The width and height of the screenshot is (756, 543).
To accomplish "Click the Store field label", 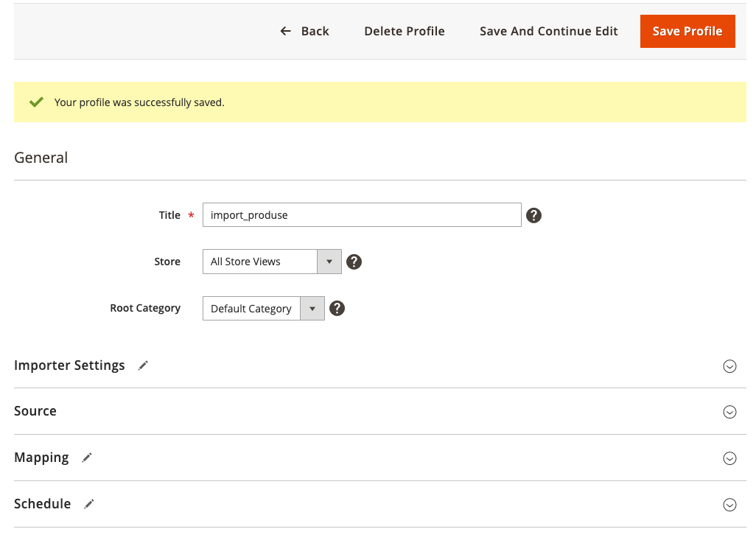I will click(x=167, y=262).
